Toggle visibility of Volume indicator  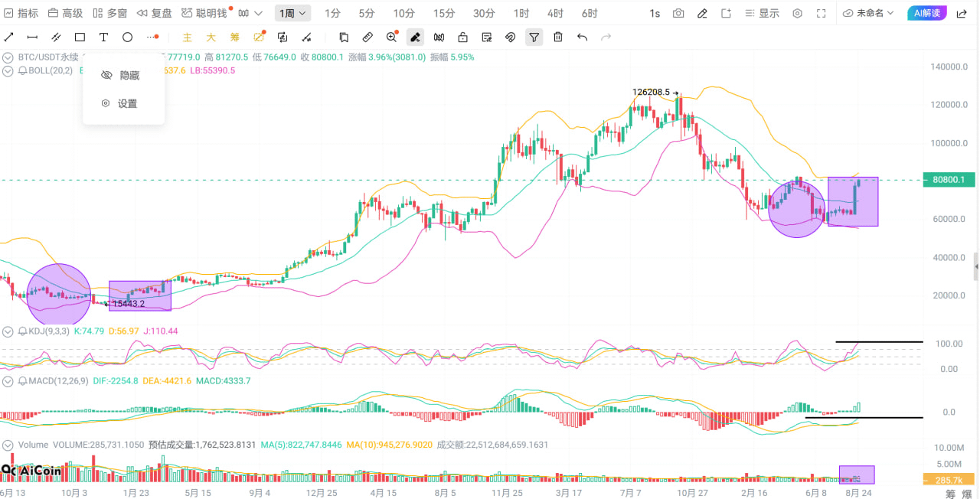[x=9, y=445]
